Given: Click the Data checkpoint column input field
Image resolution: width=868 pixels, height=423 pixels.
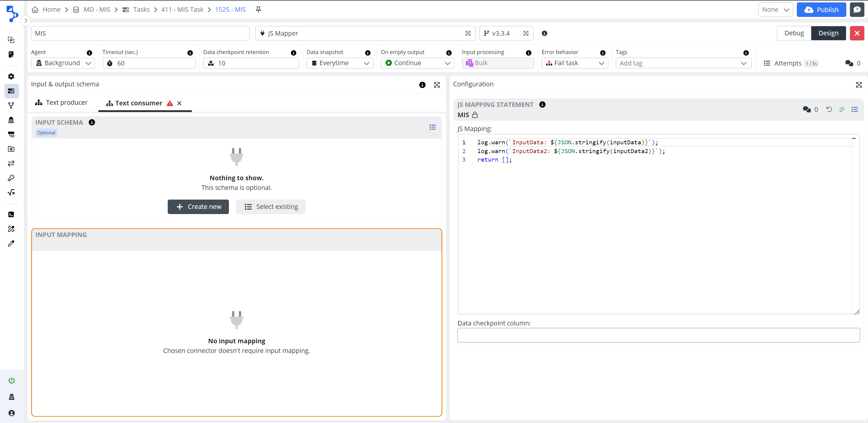Looking at the screenshot, I should [x=658, y=335].
